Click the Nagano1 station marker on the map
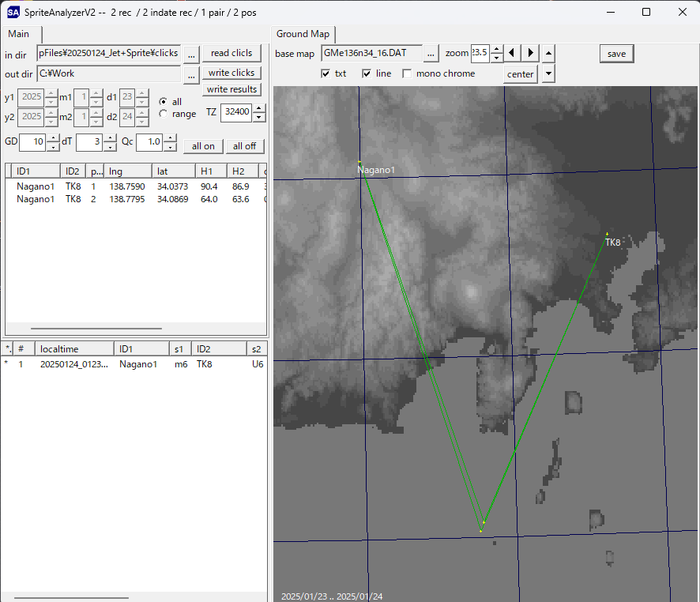The image size is (700, 602). (x=360, y=163)
